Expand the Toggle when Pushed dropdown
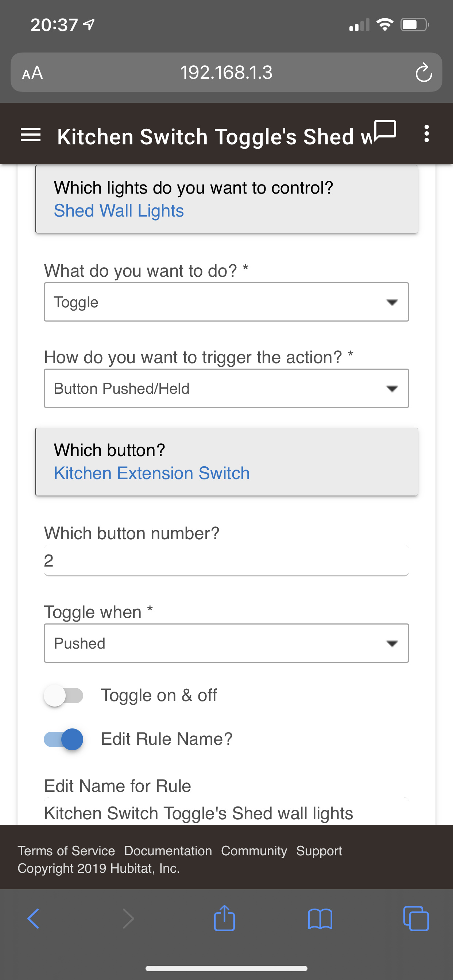453x980 pixels. (226, 643)
